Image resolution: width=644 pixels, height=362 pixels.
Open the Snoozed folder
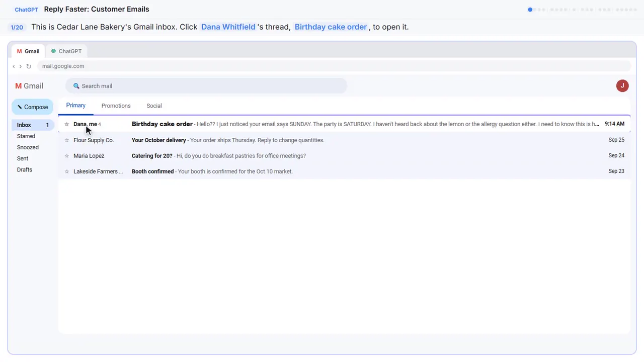coord(28,147)
